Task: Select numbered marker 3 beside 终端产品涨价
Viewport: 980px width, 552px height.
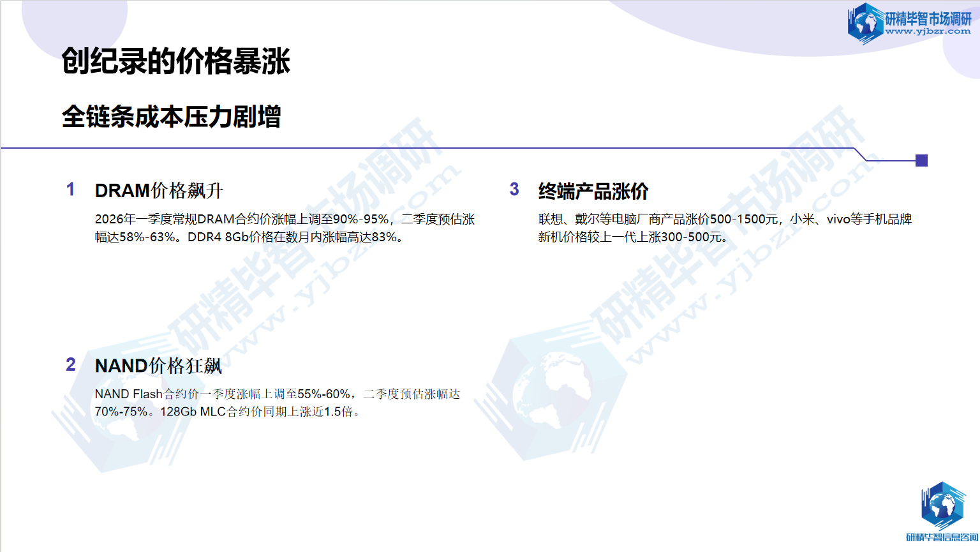Action: point(514,189)
